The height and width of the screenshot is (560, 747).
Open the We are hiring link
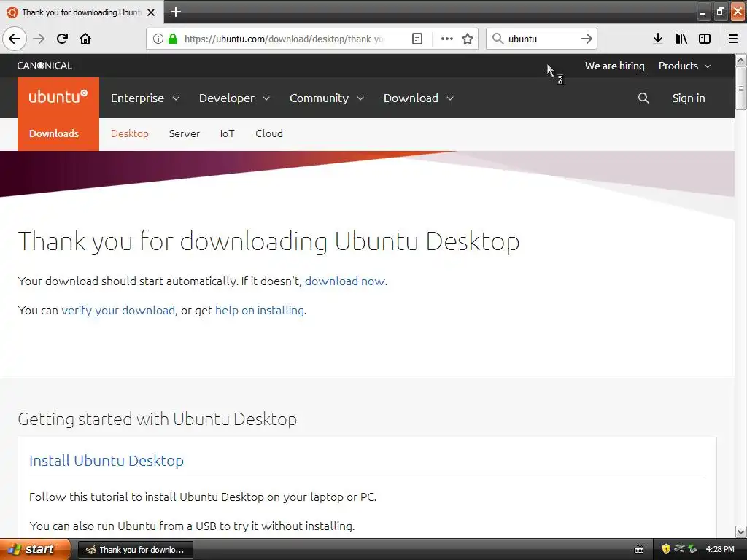click(x=614, y=66)
